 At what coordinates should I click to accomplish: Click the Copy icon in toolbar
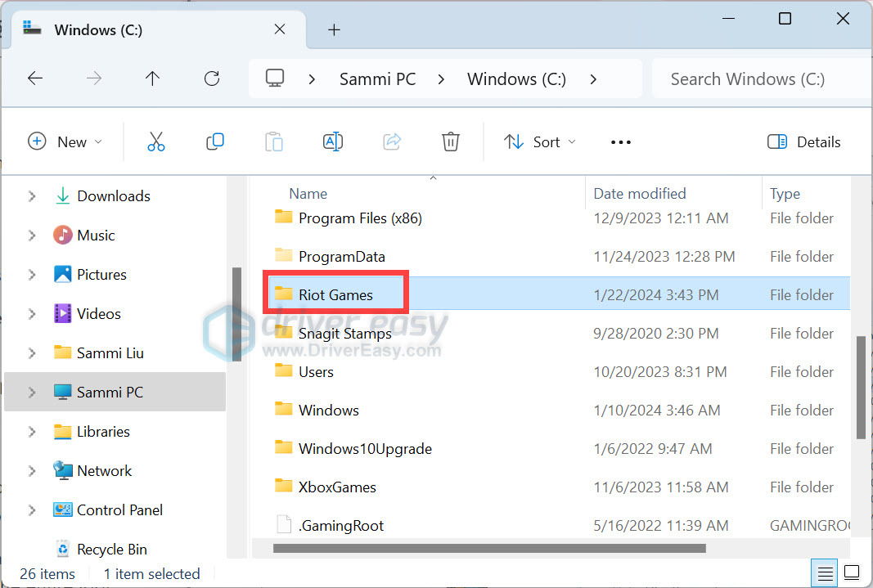point(215,141)
